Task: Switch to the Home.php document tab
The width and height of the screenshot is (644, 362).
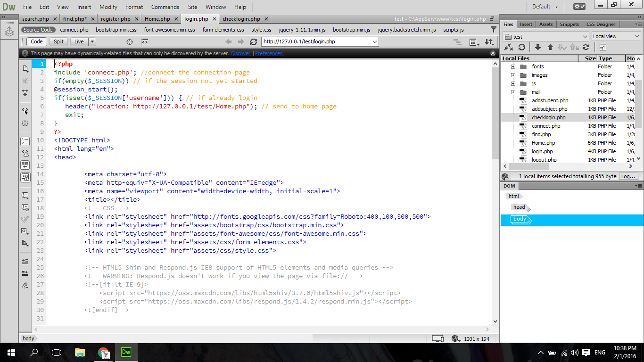Action: [157, 19]
